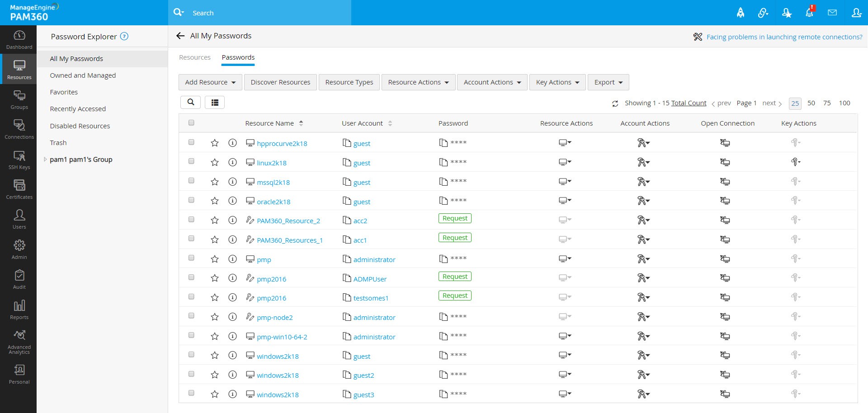Viewport: 868px width, 413px height.
Task: Request password for ADMPUser account
Action: pyautogui.click(x=455, y=277)
